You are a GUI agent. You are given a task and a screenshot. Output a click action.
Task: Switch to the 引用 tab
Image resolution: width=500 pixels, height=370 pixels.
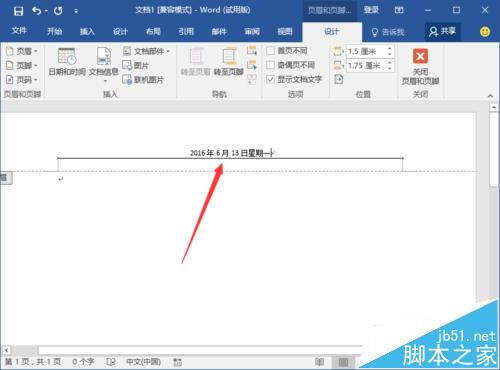(186, 31)
